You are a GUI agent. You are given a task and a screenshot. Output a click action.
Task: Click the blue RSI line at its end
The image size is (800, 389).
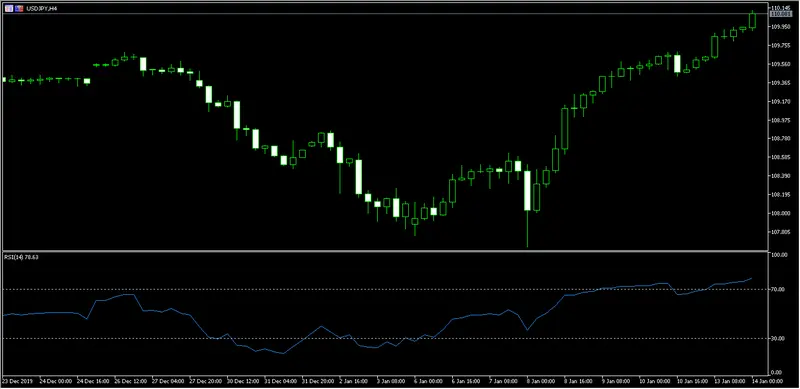[x=751, y=279]
